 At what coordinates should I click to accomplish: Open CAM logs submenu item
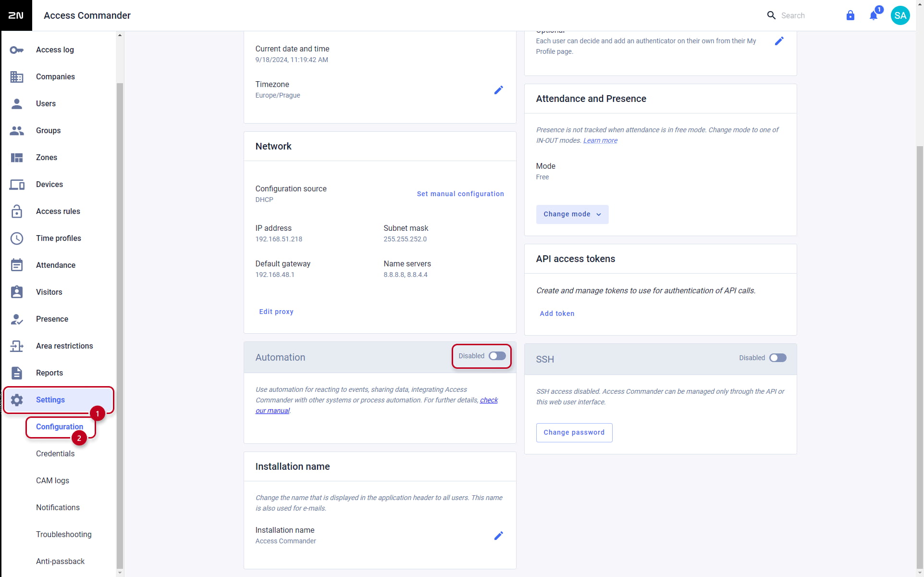[x=52, y=481]
